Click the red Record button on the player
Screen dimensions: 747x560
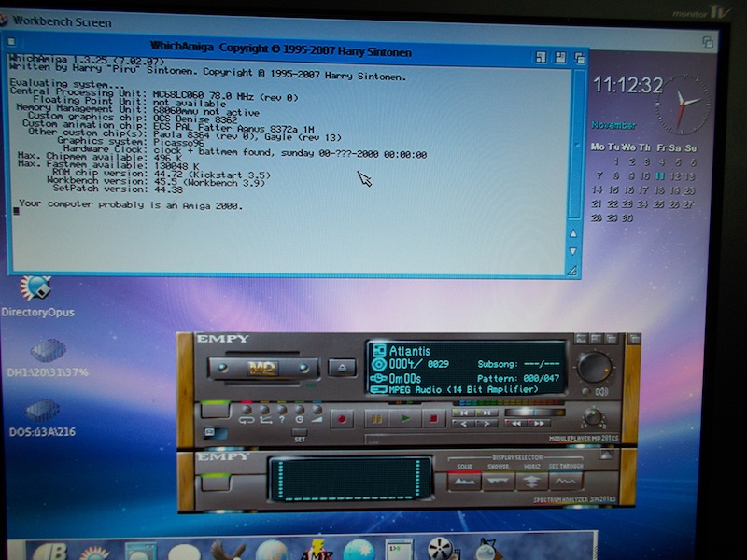pyautogui.click(x=343, y=419)
